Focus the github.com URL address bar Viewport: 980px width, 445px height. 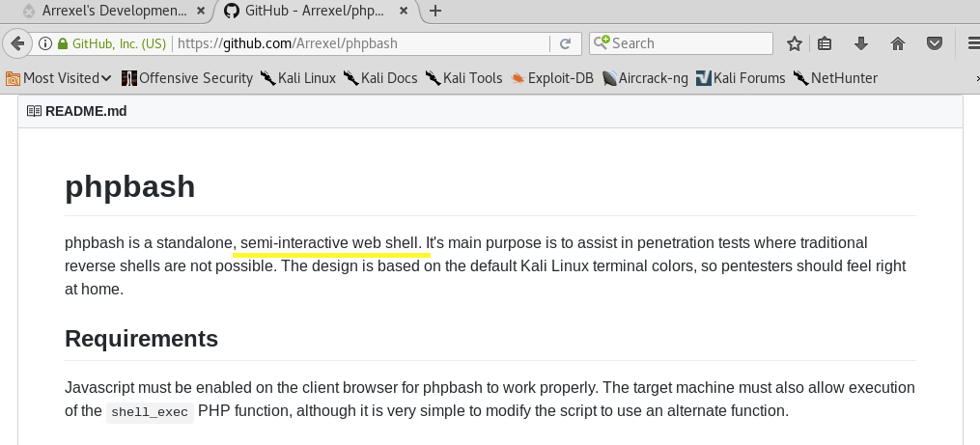pos(360,43)
